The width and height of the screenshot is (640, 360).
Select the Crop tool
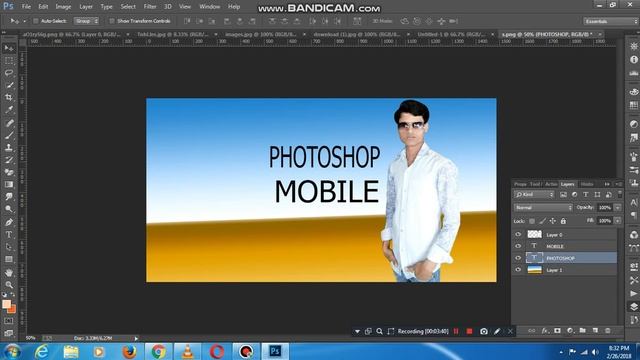point(9,97)
